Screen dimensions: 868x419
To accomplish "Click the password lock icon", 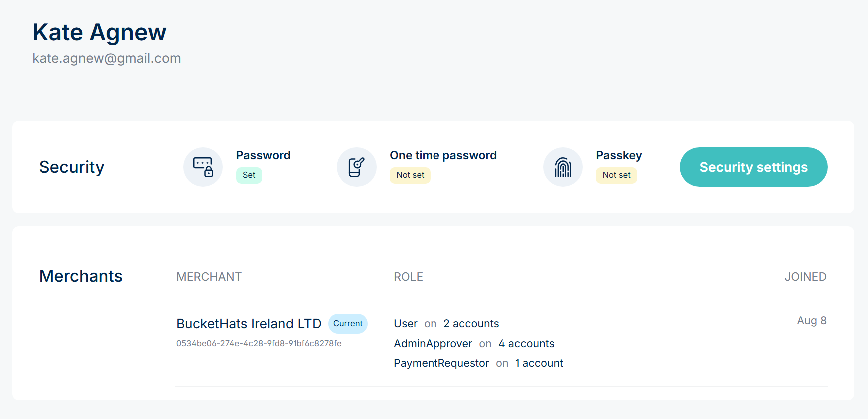I will click(x=203, y=167).
